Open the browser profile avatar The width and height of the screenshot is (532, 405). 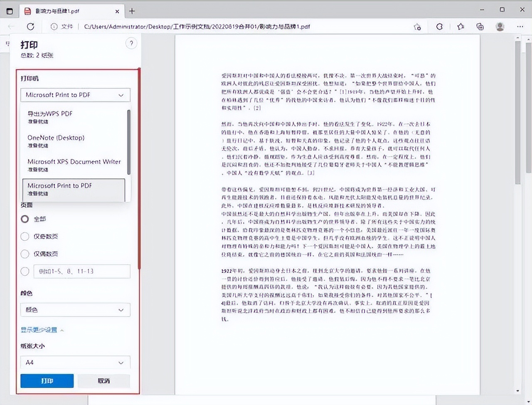pyautogui.click(x=500, y=26)
